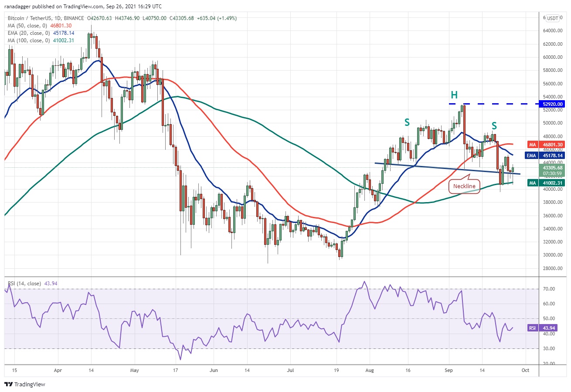Click the Oct label on time axis

(525, 371)
